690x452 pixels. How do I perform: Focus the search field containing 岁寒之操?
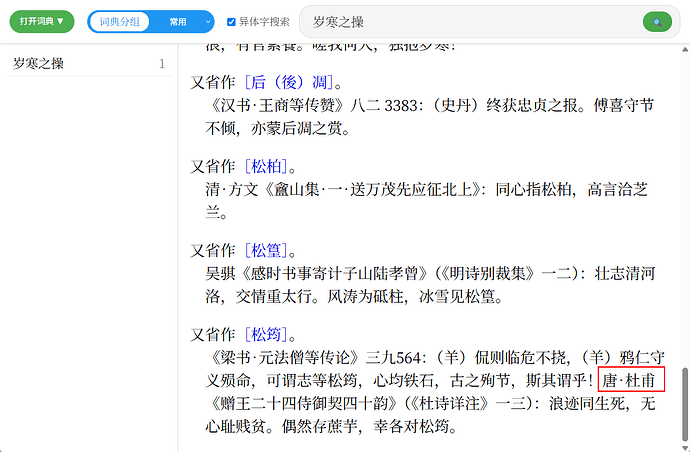473,22
